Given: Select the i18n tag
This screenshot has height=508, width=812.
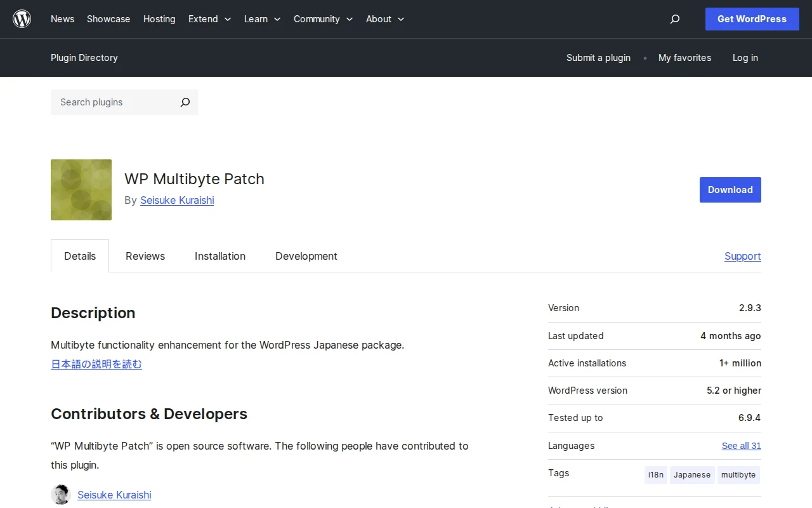Looking at the screenshot, I should coord(655,474).
